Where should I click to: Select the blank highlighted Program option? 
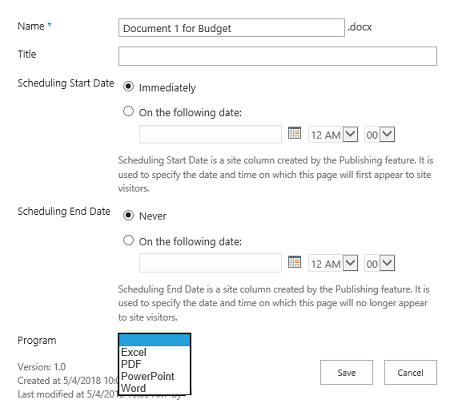click(x=154, y=340)
